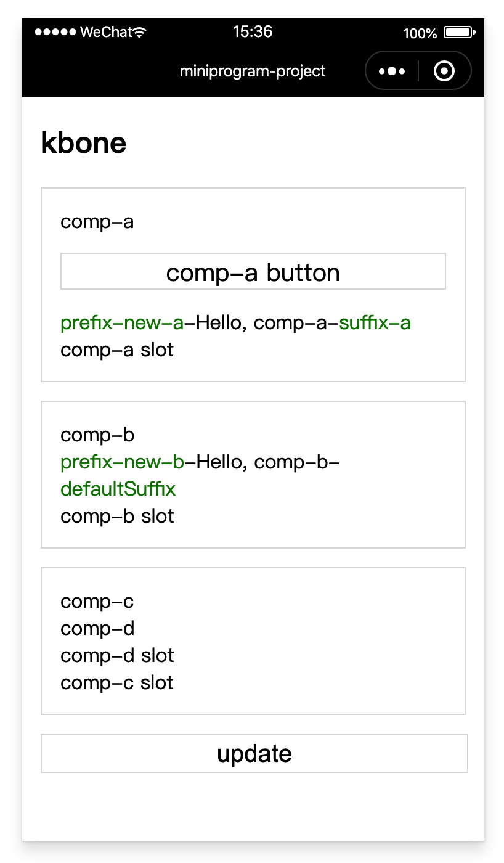Tap the green prefix-new-a text

coord(122,323)
